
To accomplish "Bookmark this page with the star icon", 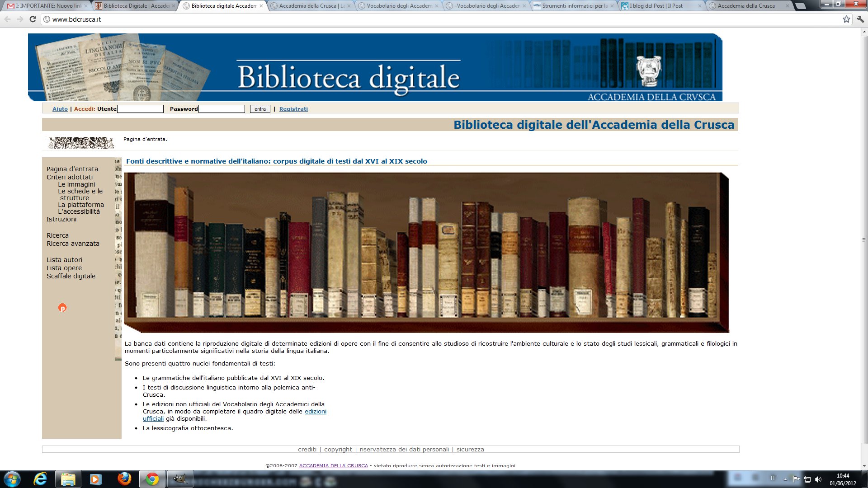I will pos(846,19).
